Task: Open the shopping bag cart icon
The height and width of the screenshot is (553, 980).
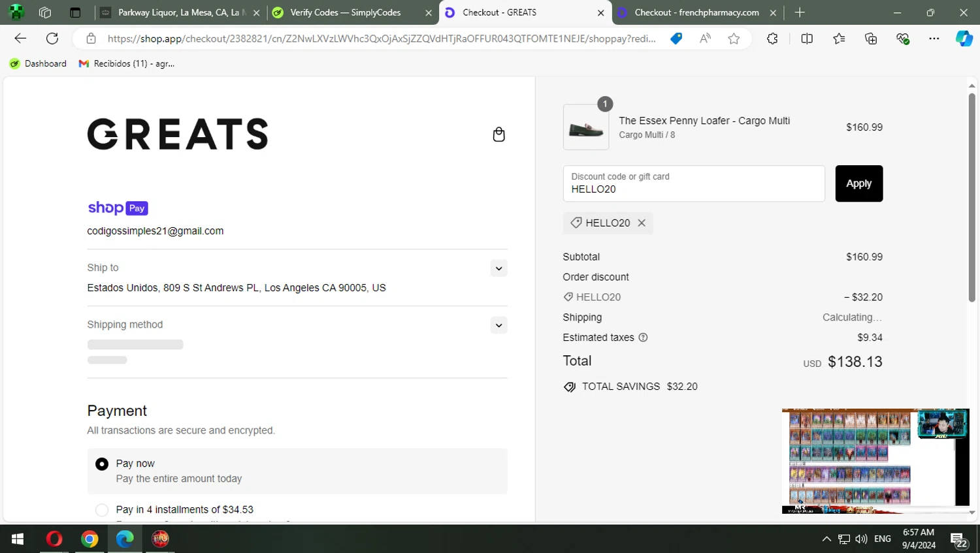Action: coord(498,134)
